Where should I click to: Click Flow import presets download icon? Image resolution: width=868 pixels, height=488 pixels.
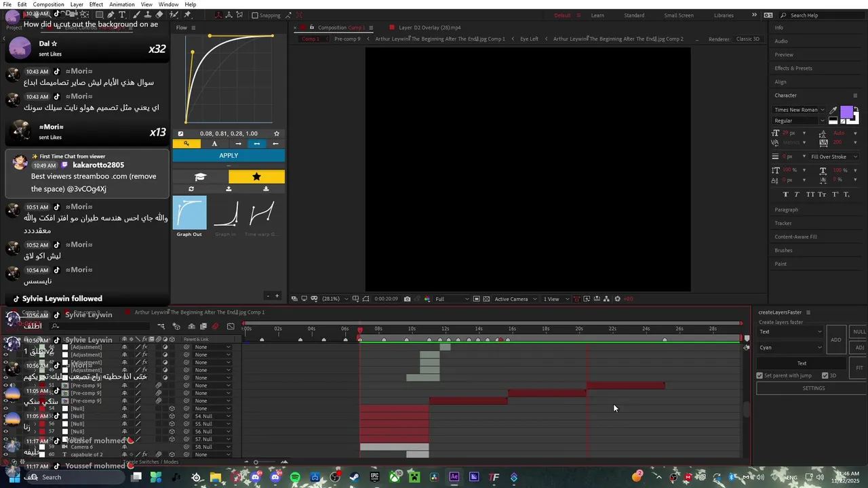266,189
